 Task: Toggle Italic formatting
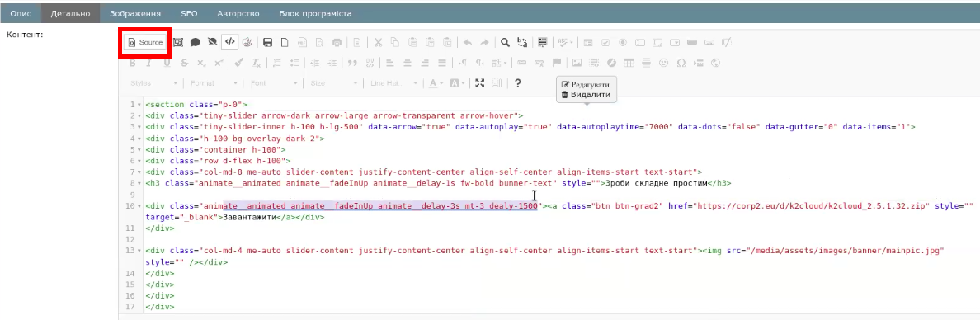point(149,63)
